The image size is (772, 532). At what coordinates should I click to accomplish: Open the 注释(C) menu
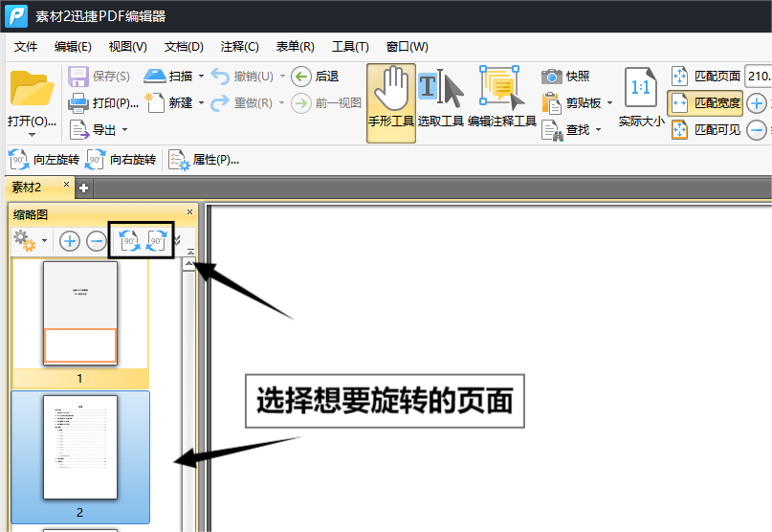tap(240, 47)
